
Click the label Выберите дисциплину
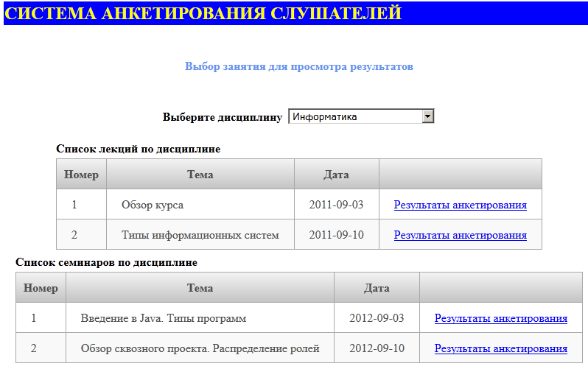pos(223,117)
